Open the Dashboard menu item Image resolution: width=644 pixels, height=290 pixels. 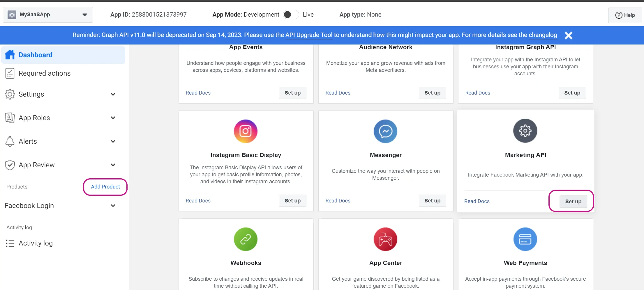pos(63,55)
